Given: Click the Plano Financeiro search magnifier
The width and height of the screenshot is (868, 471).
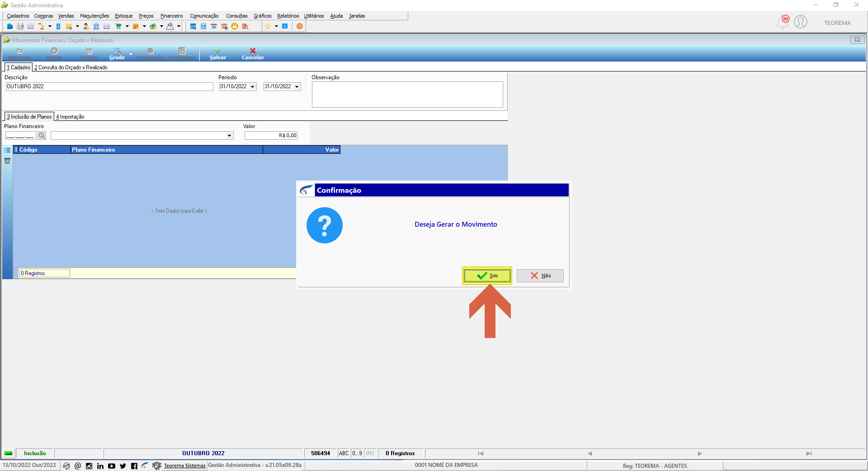Looking at the screenshot, I should [x=42, y=135].
